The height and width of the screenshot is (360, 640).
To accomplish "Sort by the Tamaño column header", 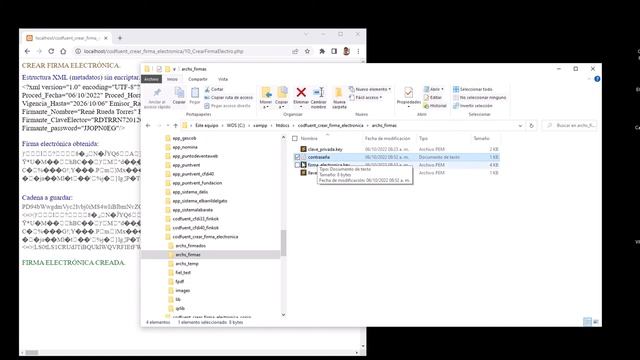I will (482, 138).
